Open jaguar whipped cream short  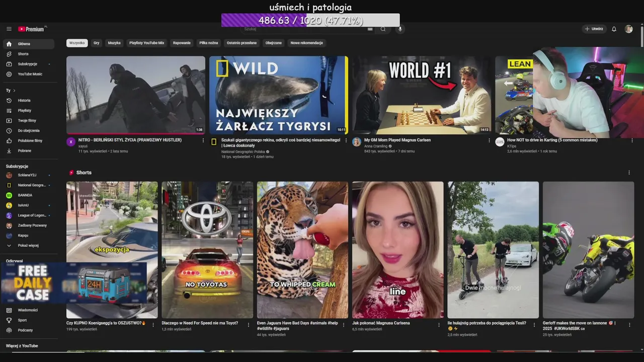coord(302,250)
